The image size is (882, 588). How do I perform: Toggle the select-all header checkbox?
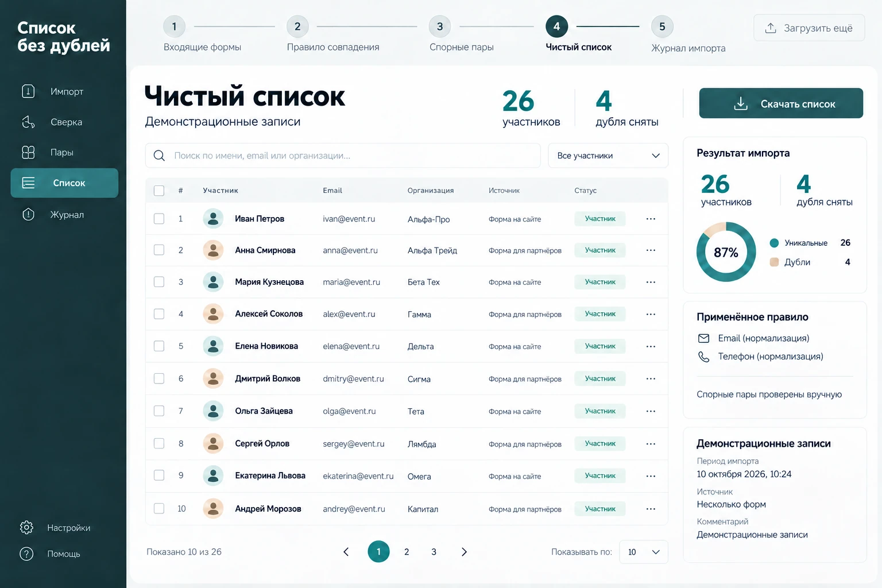[x=159, y=191]
